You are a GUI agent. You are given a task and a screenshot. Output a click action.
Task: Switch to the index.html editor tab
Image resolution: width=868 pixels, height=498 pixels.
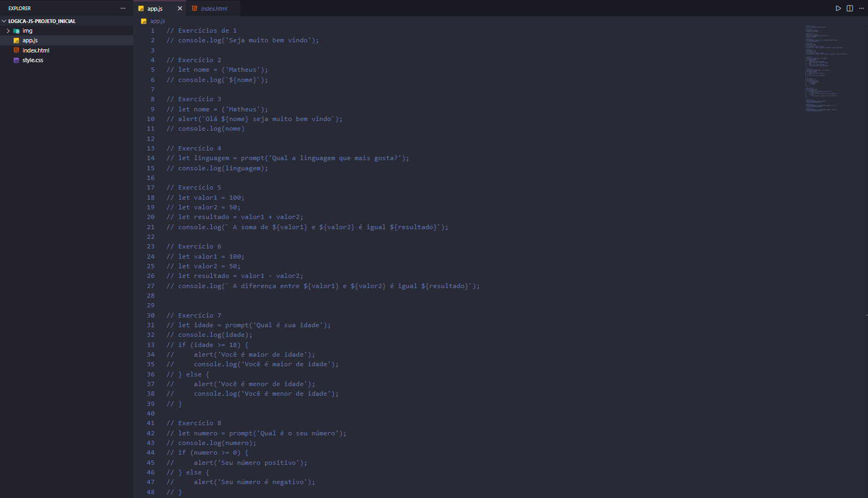click(214, 9)
